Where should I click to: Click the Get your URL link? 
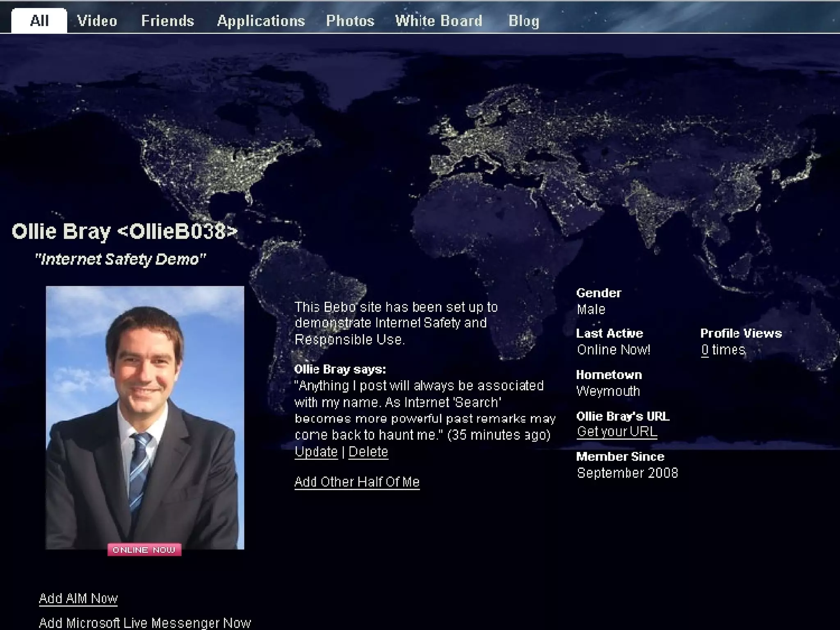pos(617,431)
